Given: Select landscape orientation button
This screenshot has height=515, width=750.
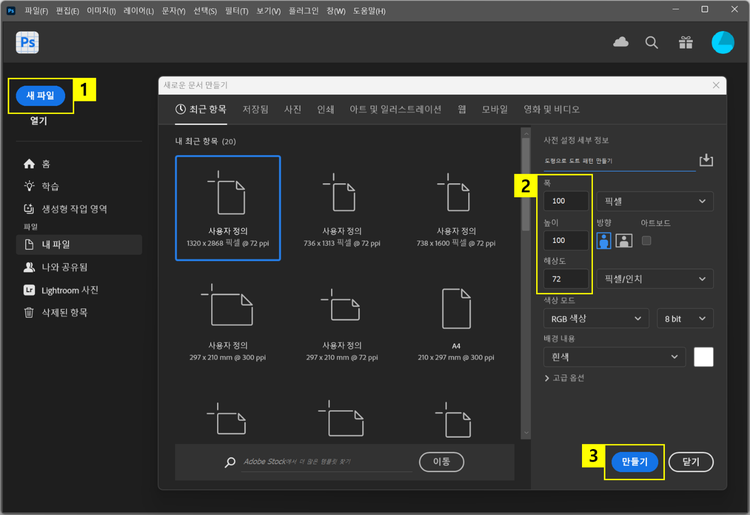Looking at the screenshot, I should (624, 241).
